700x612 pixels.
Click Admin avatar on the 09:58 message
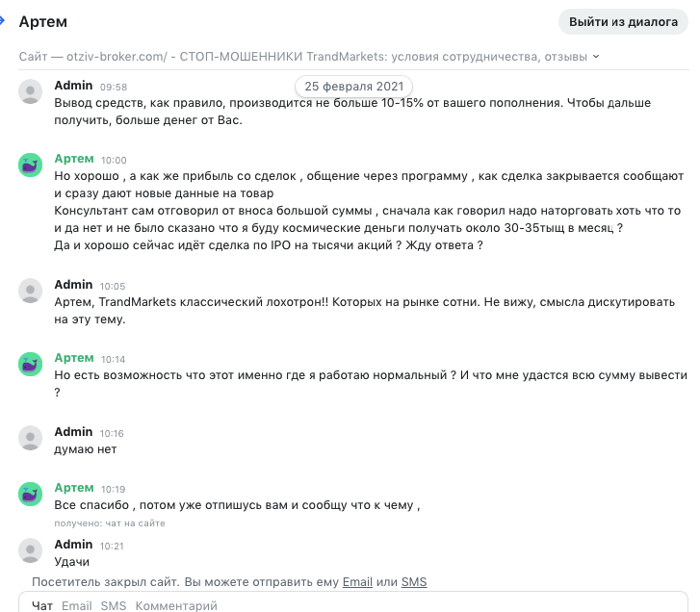[x=31, y=91]
